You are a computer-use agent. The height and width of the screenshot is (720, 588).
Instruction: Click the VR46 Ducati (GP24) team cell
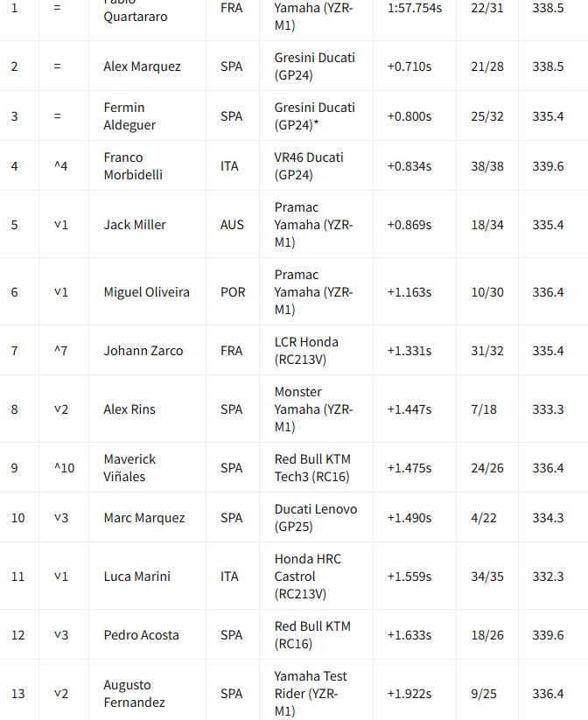309,166
